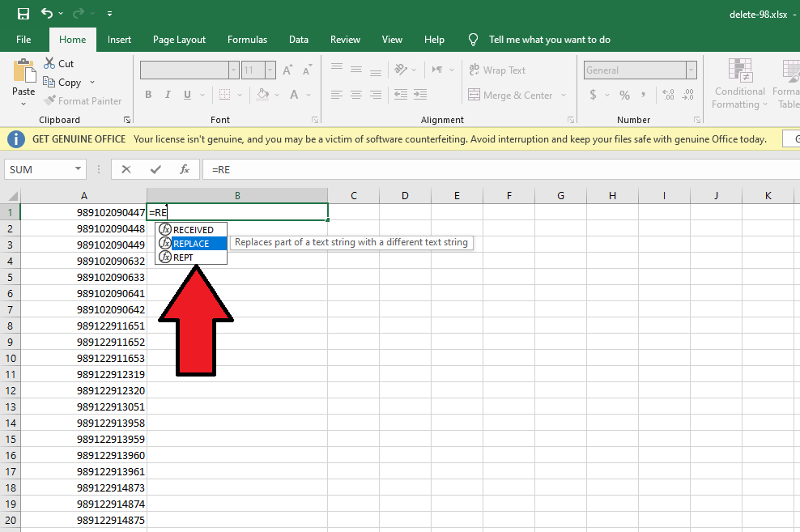The image size is (800, 532).
Task: Confirm the formula with the checkmark icon
Action: (155, 169)
